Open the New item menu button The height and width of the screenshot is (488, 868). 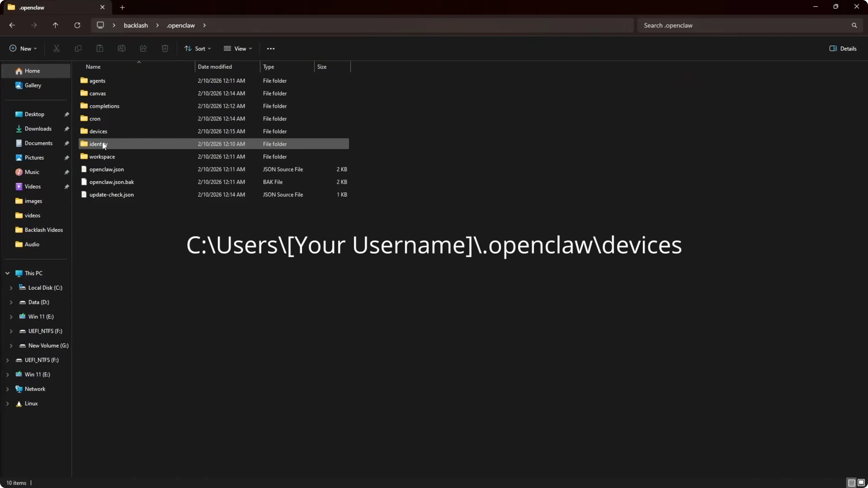coord(23,49)
